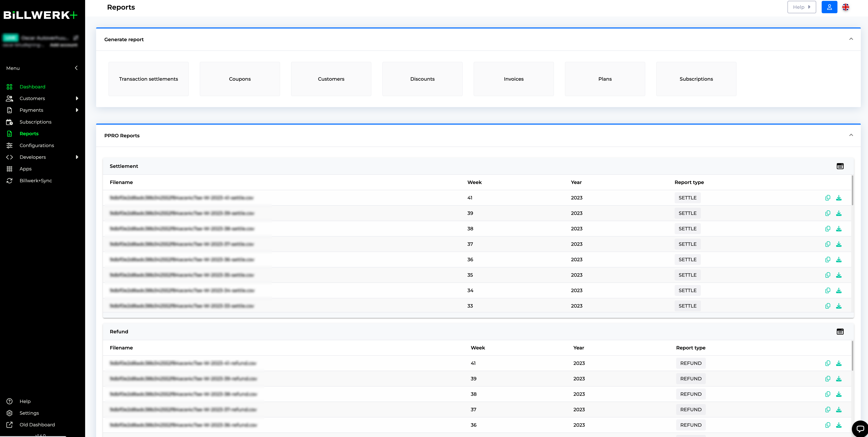
Task: Open Configurations in sidebar
Action: [x=37, y=146]
